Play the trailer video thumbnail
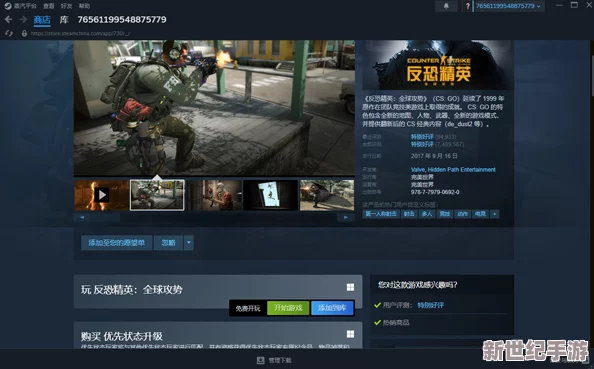The image size is (594, 369). coord(102,195)
